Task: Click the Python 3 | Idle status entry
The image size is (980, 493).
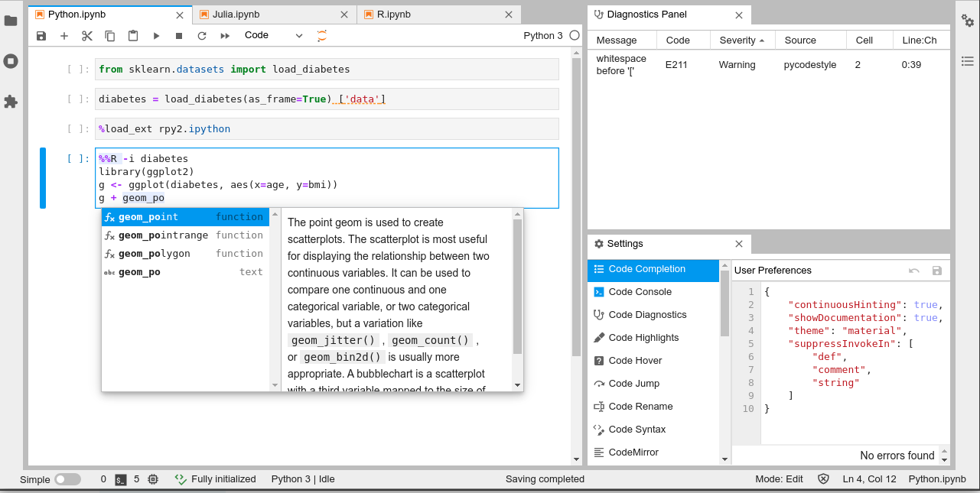Action: (x=303, y=479)
